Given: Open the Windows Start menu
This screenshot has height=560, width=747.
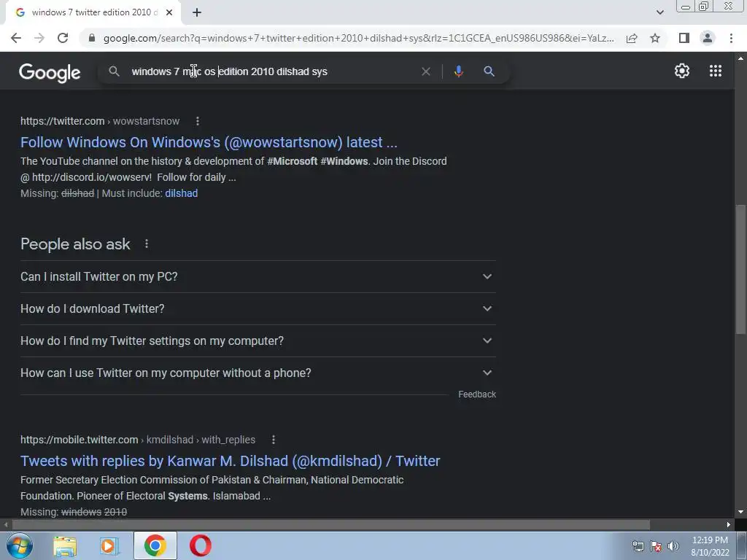Looking at the screenshot, I should 20,545.
